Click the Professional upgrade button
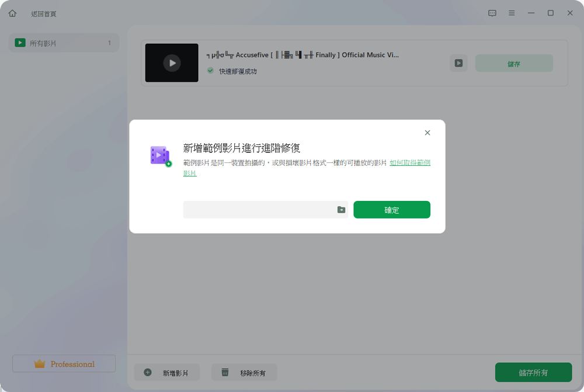This screenshot has height=392, width=584. [x=64, y=364]
